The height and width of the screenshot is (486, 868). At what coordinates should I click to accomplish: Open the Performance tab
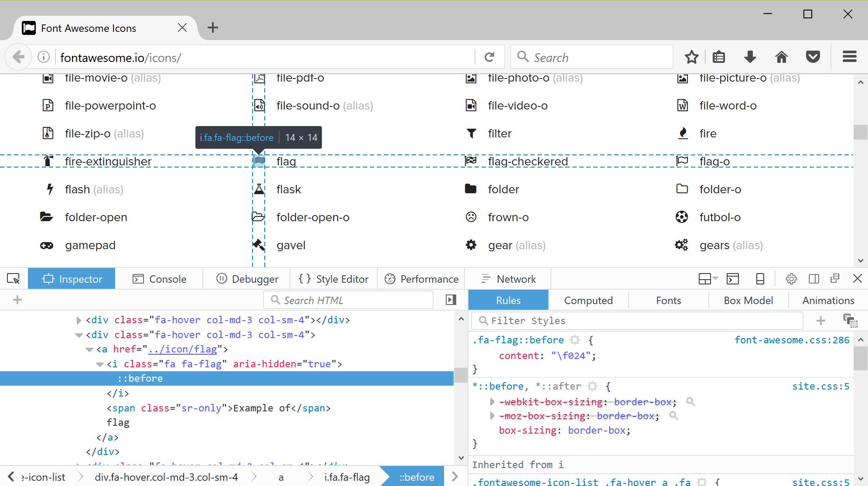[x=421, y=279]
